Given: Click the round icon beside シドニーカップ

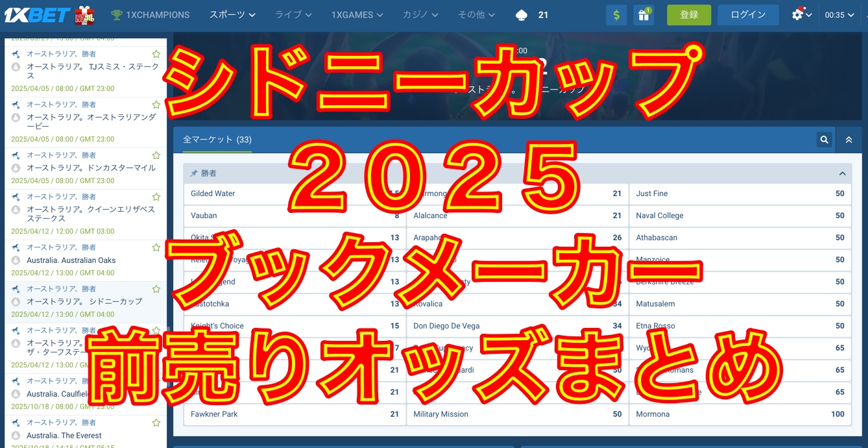Looking at the screenshot, I should coord(16,302).
